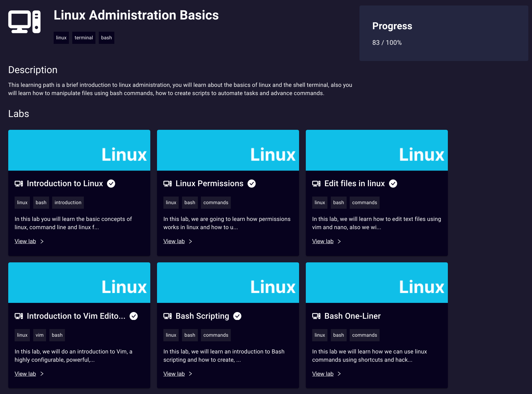532x394 pixels.
Task: Click the arrow beside View lab for Introduction to Linux
Action: click(42, 241)
